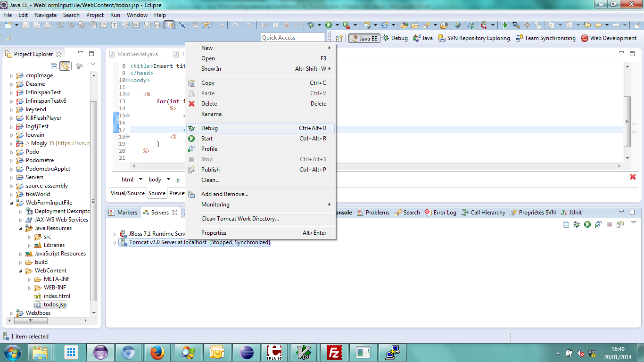Screen dimensions: 644x362
Task: Open the web browser globe icon in the toolbar
Action: [x=457, y=25]
